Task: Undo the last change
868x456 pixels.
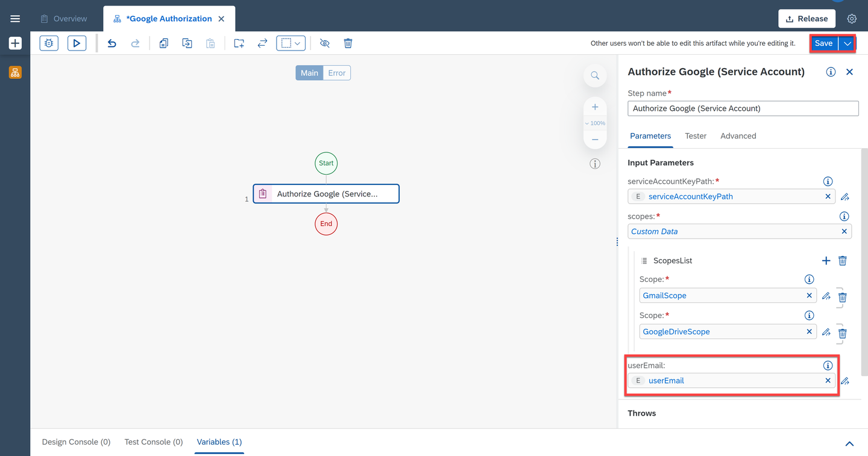Action: point(112,43)
